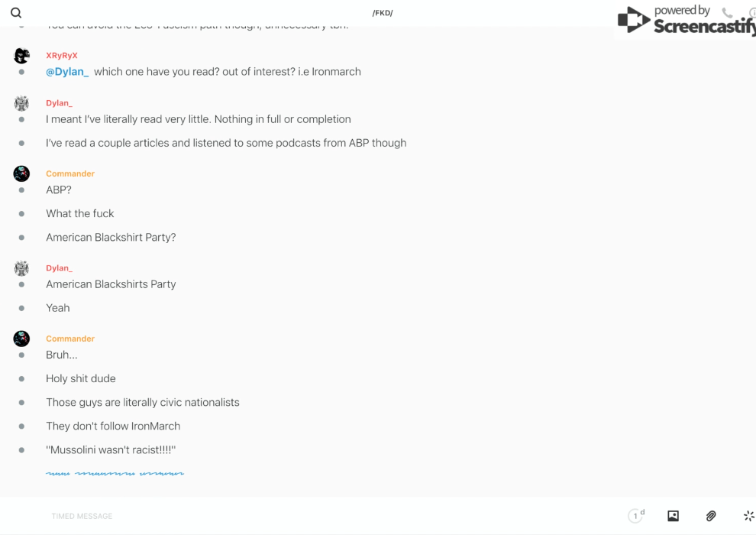Select the 'American Blackshirt Party?' message
The width and height of the screenshot is (756, 535).
pos(111,238)
